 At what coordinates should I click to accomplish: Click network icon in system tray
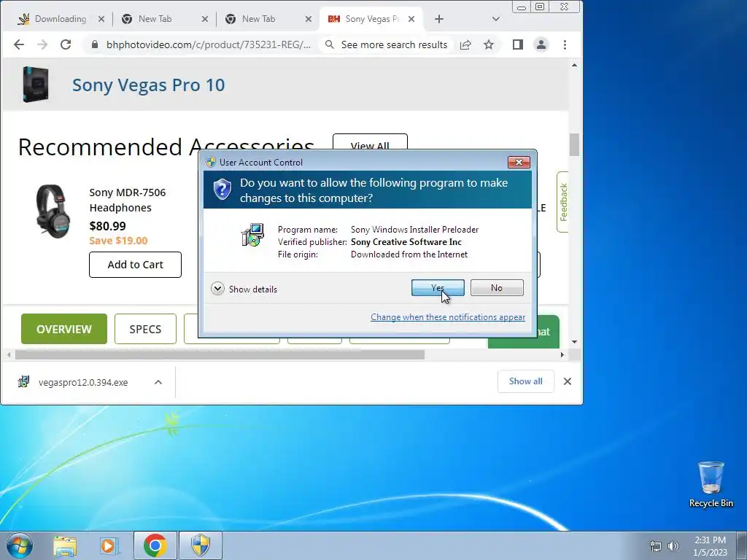point(656,546)
